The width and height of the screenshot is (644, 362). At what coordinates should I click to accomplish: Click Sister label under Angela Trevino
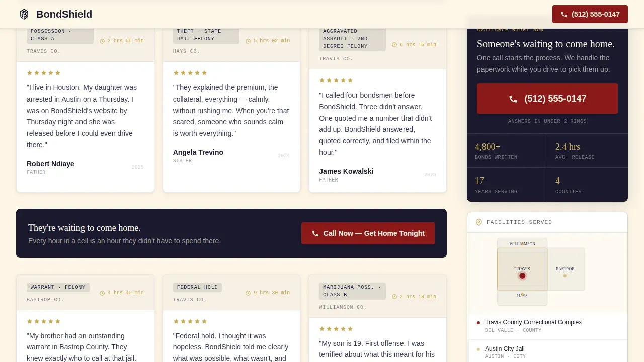pos(182,161)
